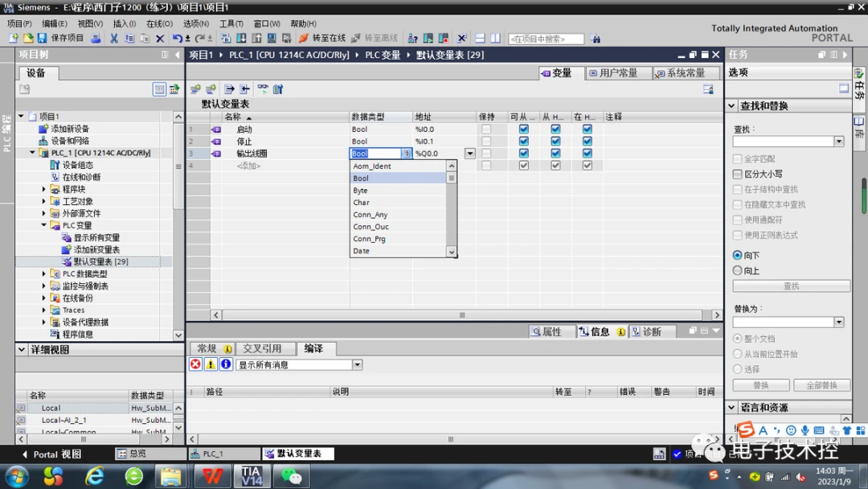
Task: Select the 向上 search direction radio
Action: pos(737,271)
